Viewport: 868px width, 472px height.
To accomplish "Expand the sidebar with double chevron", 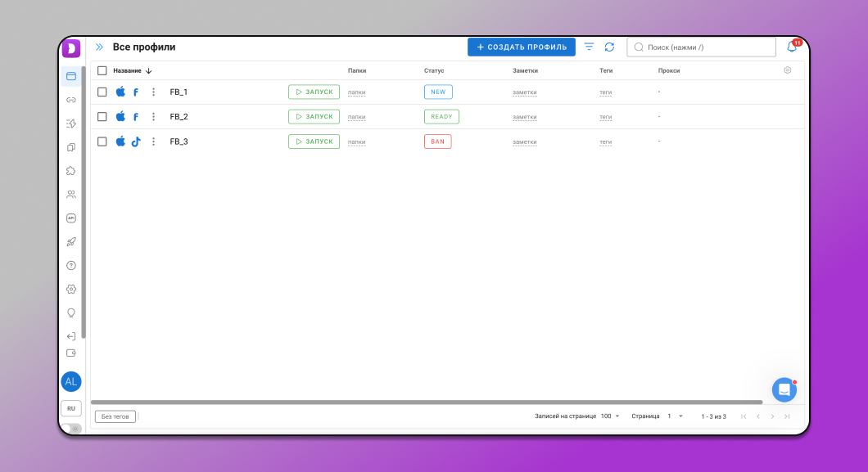I will point(99,47).
